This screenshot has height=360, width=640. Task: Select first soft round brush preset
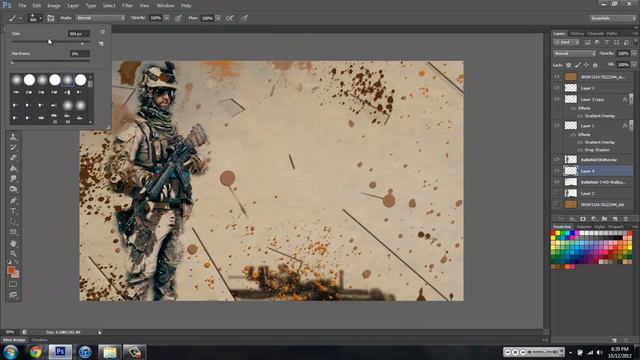pos(16,80)
